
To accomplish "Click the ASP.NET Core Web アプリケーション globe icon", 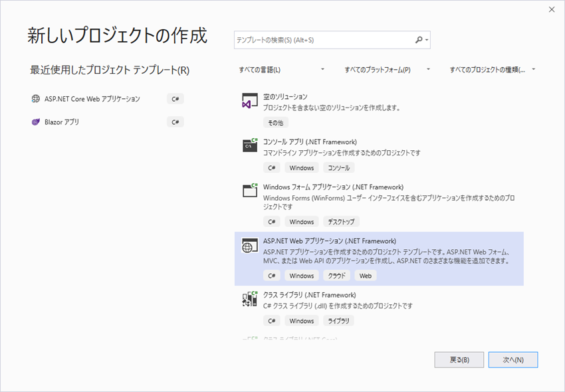I will coord(35,99).
